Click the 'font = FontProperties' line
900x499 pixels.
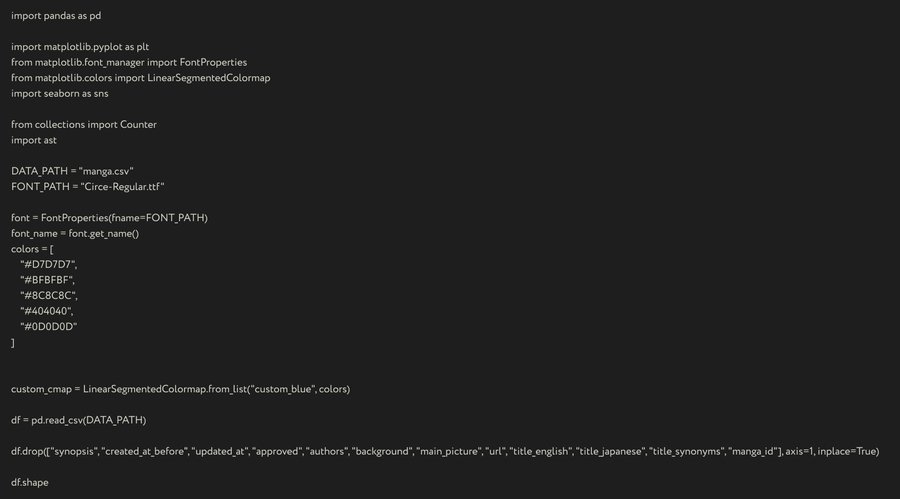109,217
